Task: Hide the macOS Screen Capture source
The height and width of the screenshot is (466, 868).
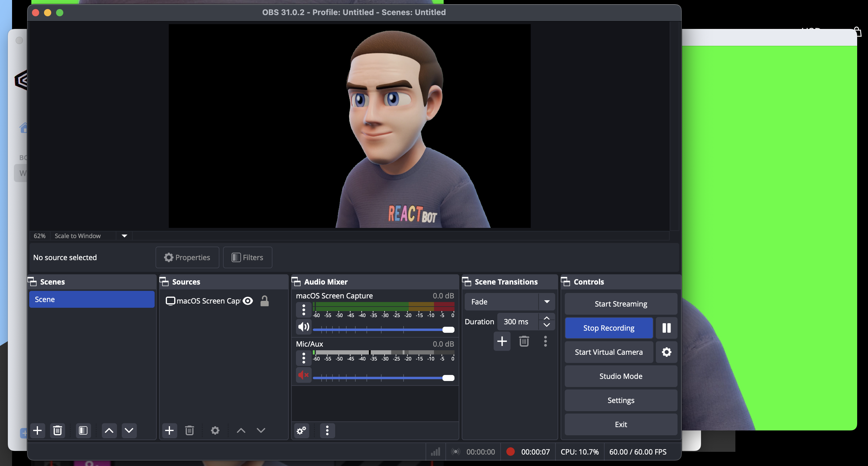Action: [248, 301]
